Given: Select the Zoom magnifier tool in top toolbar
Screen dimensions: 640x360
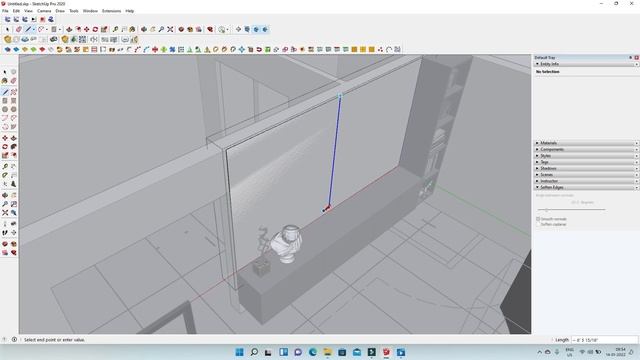Looking at the screenshot, I should 161,29.
